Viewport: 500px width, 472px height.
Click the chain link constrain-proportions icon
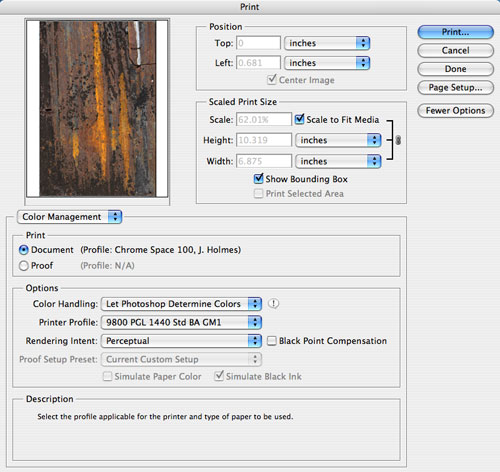click(x=398, y=140)
